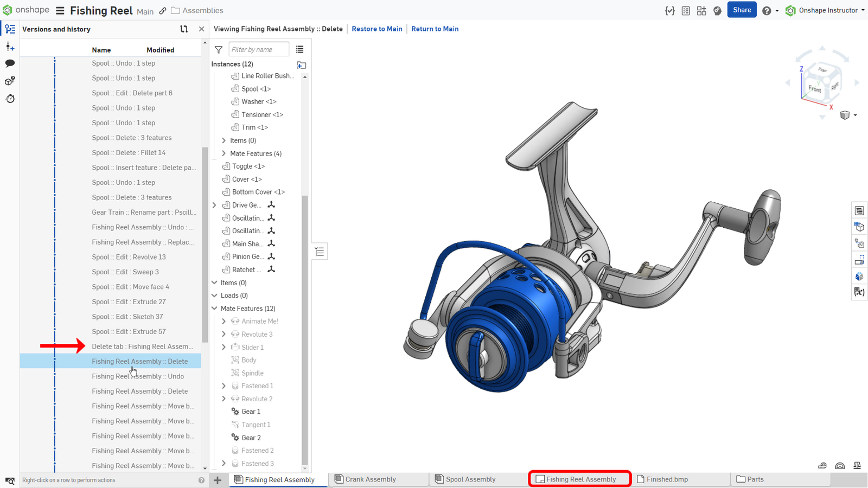The height and width of the screenshot is (488, 868).
Task: Click the Filter by name field
Action: pos(259,49)
